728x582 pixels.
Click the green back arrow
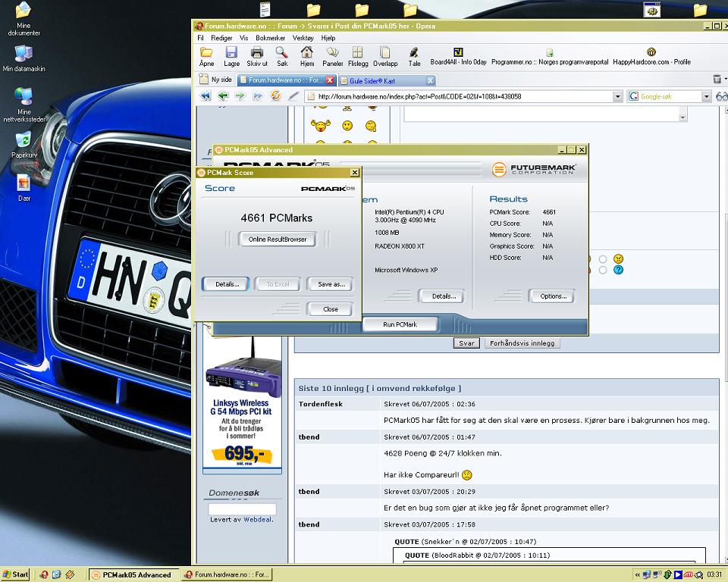pyautogui.click(x=223, y=96)
